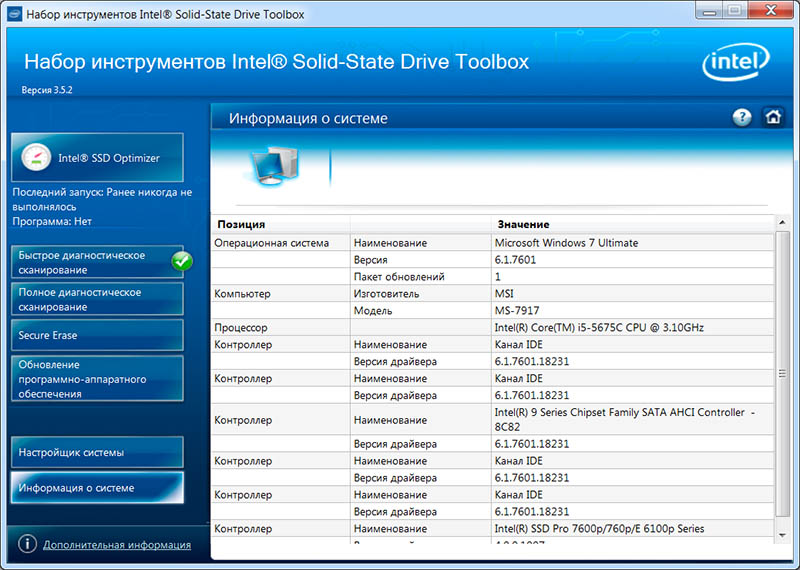Select Intel(R) SSD Pro 7600p/760p/E 6100p Series value
This screenshot has height=570, width=800.
[x=633, y=528]
